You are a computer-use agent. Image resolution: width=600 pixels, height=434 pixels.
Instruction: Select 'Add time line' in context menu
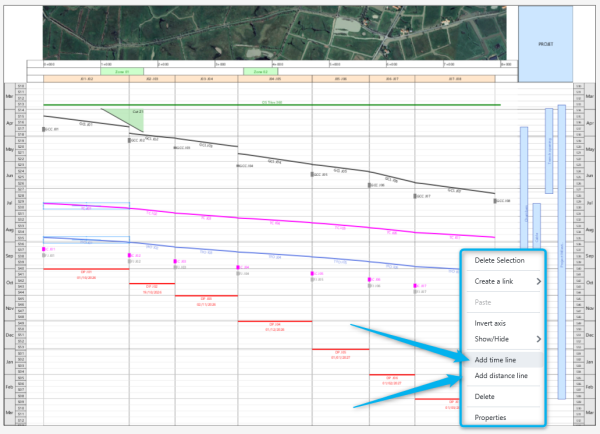pyautogui.click(x=495, y=358)
